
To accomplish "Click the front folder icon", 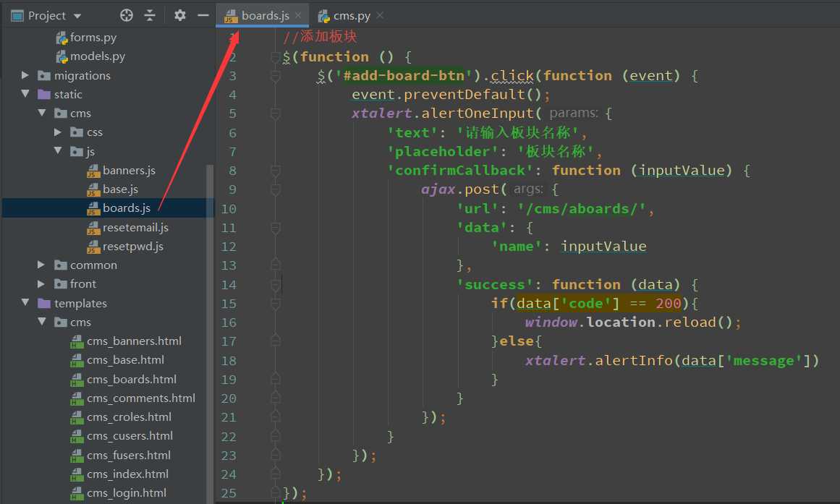I will coord(61,284).
